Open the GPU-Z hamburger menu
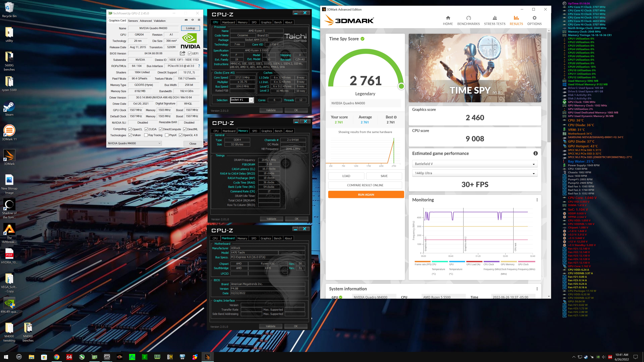 [x=199, y=20]
